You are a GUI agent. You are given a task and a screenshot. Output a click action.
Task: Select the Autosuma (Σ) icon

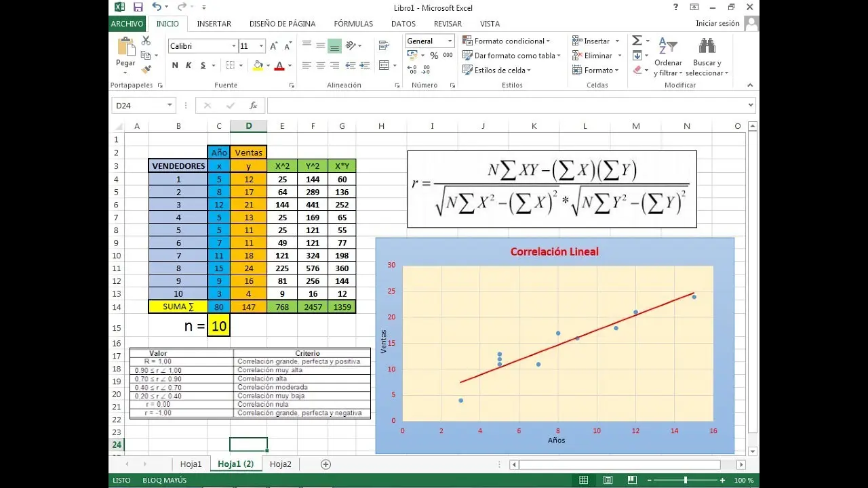pyautogui.click(x=638, y=40)
